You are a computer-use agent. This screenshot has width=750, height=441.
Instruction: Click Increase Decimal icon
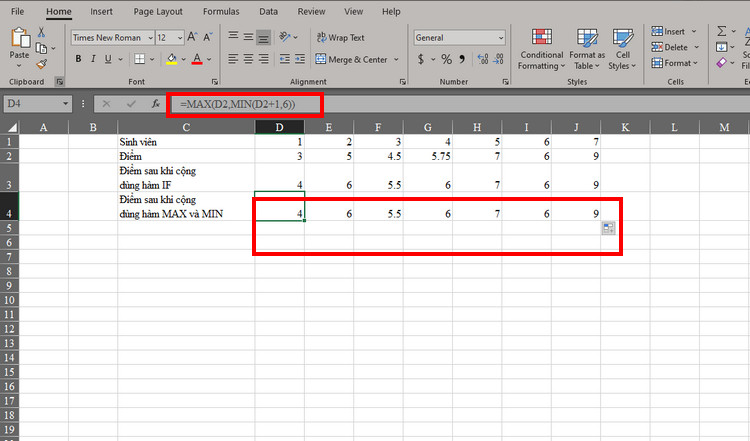click(x=483, y=59)
